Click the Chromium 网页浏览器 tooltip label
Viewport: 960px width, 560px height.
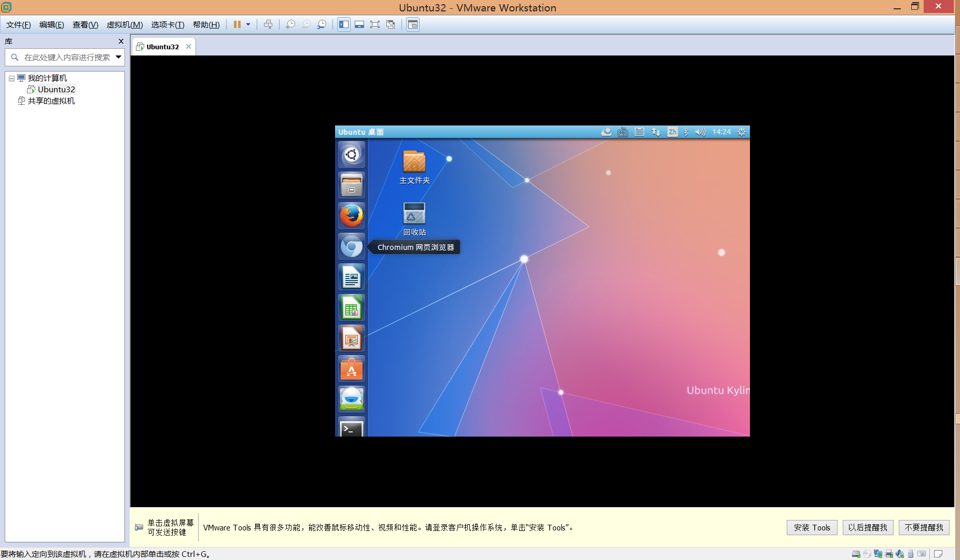pos(415,247)
